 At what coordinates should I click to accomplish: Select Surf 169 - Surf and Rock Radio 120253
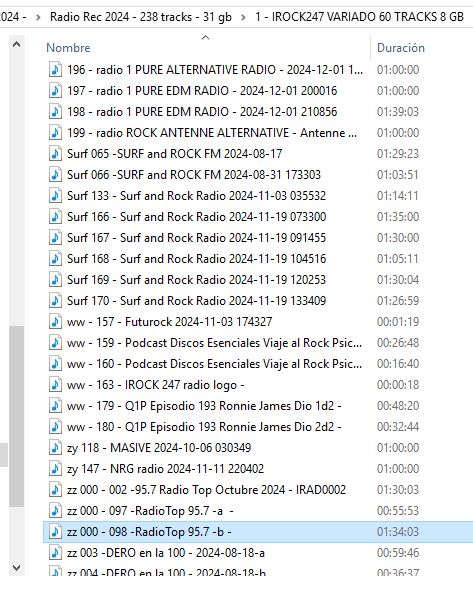[x=196, y=280]
